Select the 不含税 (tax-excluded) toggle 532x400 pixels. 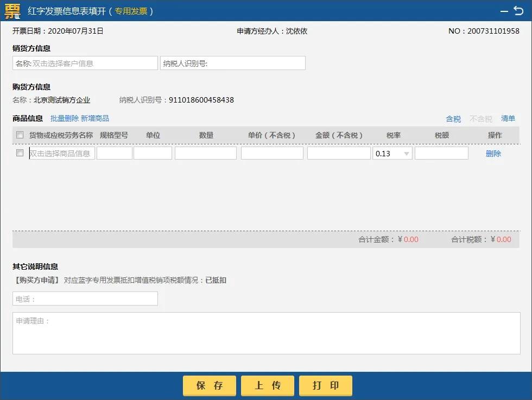[x=480, y=118]
